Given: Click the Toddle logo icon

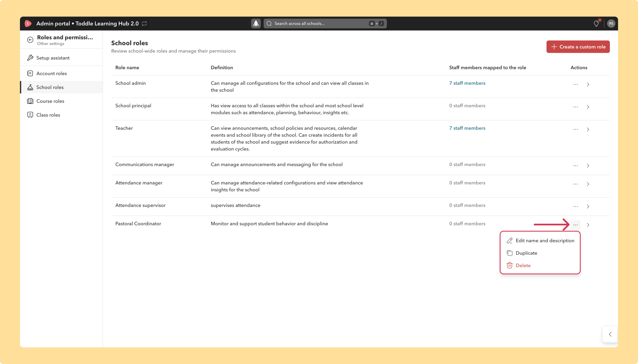Looking at the screenshot, I should click(x=28, y=23).
